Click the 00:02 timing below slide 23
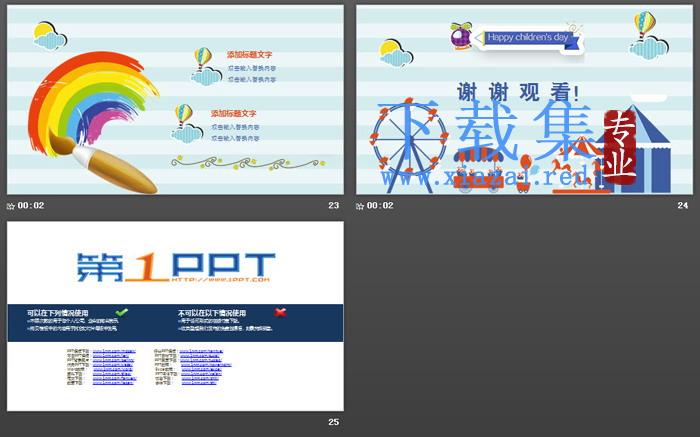The height and width of the screenshot is (437, 700). tap(31, 205)
